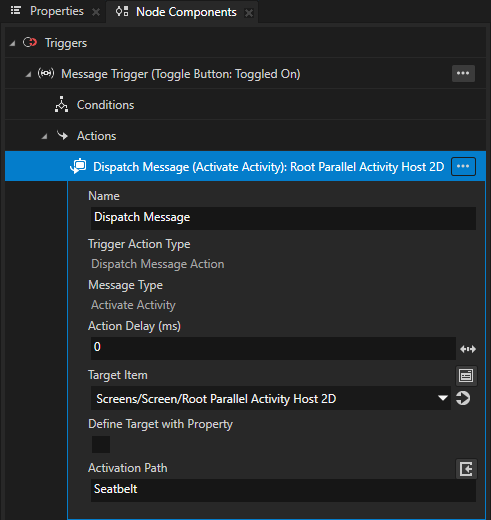The image size is (491, 520).
Task: Click the Dispatch Message Action type text
Action: click(x=158, y=264)
